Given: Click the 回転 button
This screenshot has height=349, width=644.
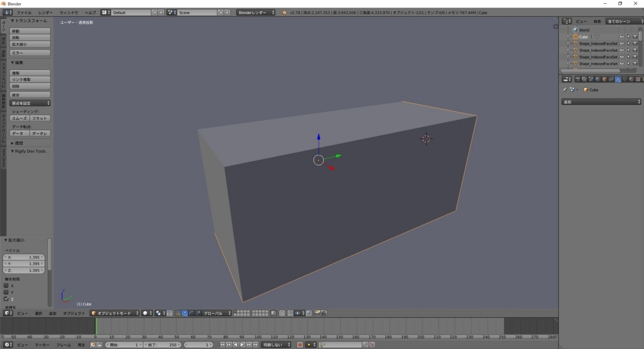Looking at the screenshot, I should tap(30, 37).
